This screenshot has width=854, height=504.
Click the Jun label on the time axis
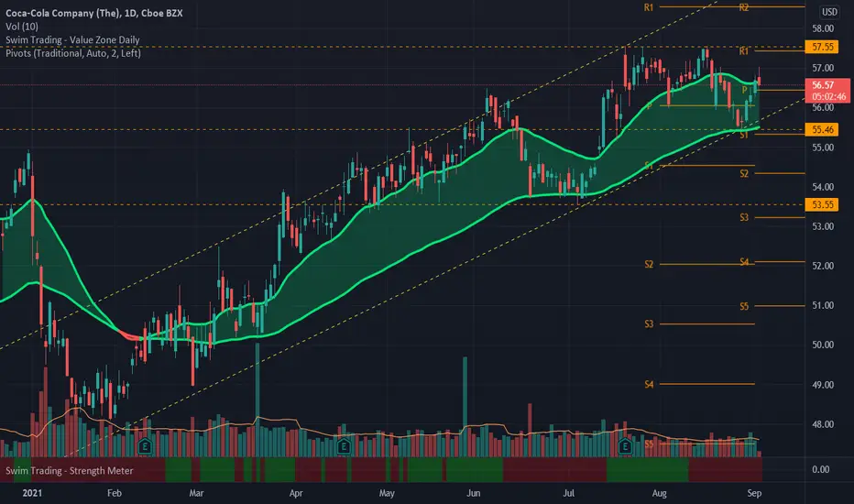pos(474,493)
